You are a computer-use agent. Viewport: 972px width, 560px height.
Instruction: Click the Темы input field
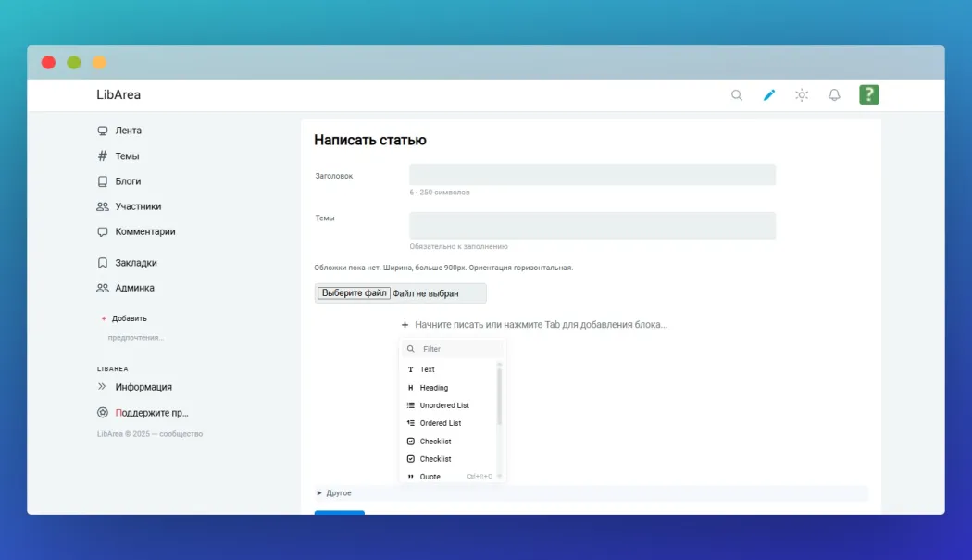[x=592, y=225]
